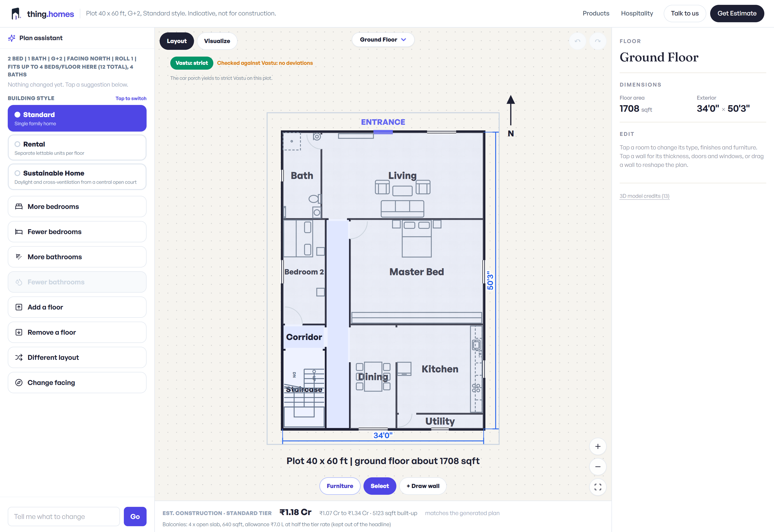Select the Sustainable Home style
The width and height of the screenshot is (774, 532).
[x=77, y=177]
